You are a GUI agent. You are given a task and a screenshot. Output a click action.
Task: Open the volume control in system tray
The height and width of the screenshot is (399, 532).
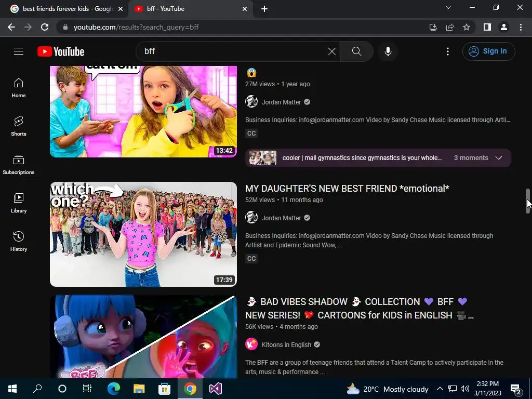(465, 389)
